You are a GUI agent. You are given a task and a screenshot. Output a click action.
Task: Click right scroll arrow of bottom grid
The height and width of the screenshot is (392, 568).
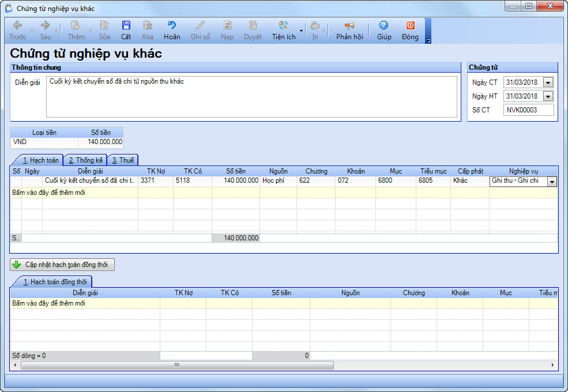(553, 365)
